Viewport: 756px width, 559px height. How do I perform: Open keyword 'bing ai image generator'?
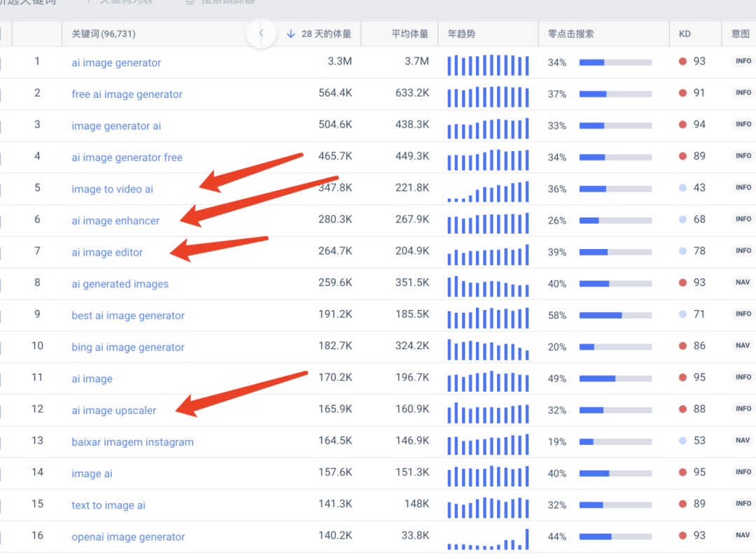point(128,348)
